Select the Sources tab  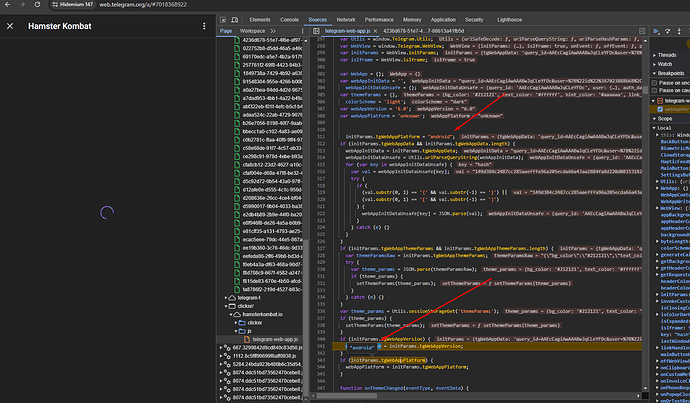[317, 20]
